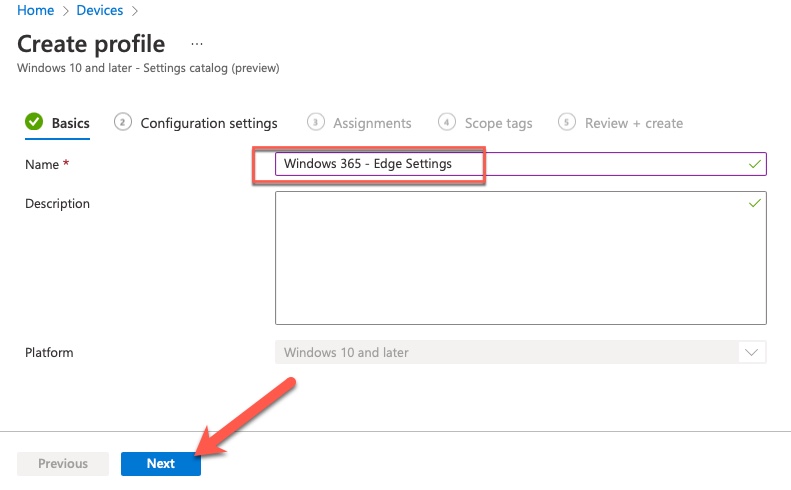Image resolution: width=791 pixels, height=490 pixels.
Task: Click the validation checkmark in Name field
Action: [x=755, y=164]
